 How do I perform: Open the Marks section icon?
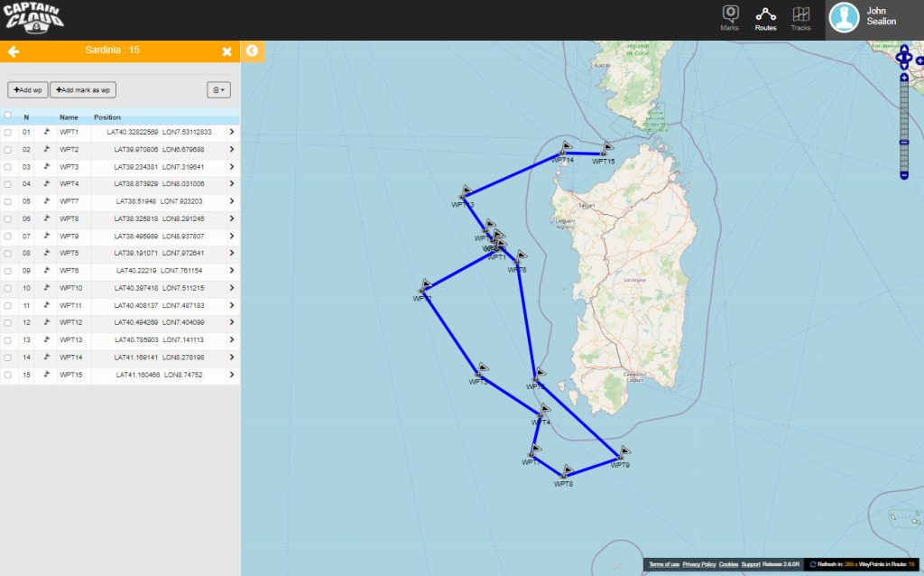tap(729, 18)
